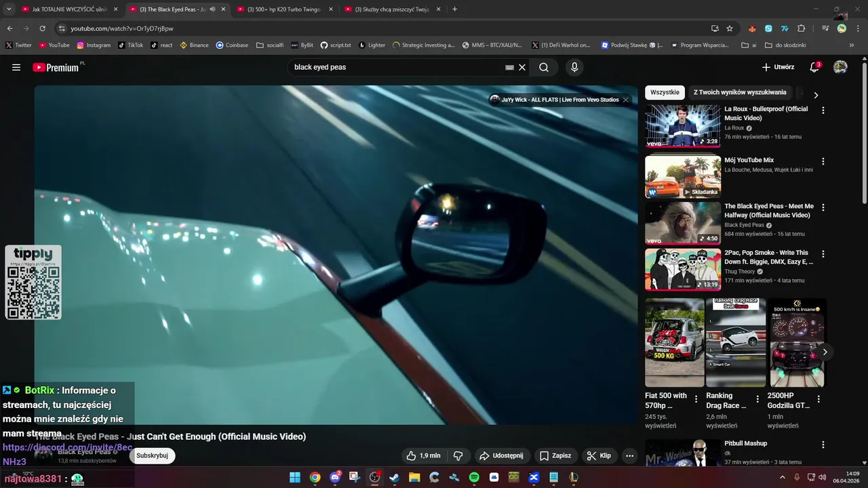
Task: Open the Binance bookmark
Action: point(194,45)
